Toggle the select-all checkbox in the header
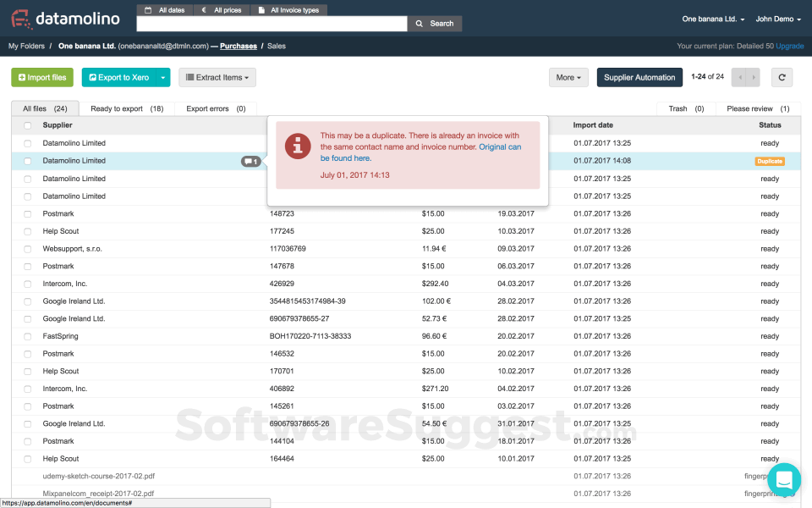This screenshot has width=812, height=508. (x=27, y=125)
